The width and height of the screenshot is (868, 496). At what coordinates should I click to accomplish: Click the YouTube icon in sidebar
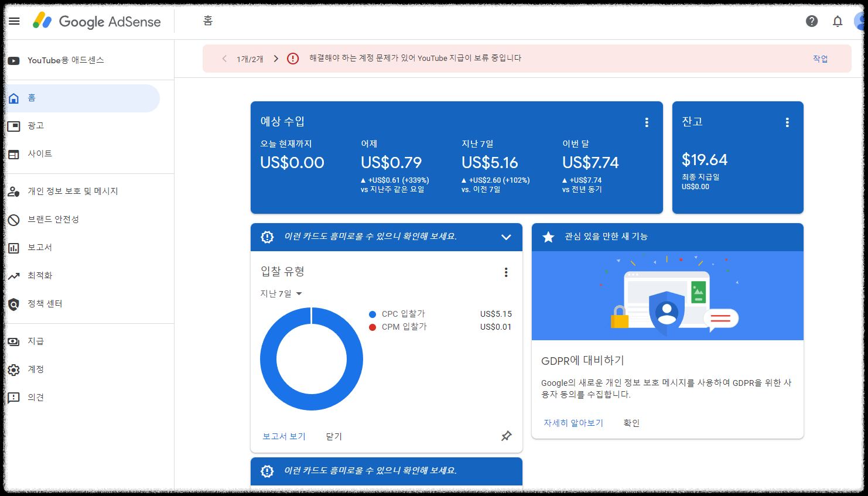(x=13, y=60)
